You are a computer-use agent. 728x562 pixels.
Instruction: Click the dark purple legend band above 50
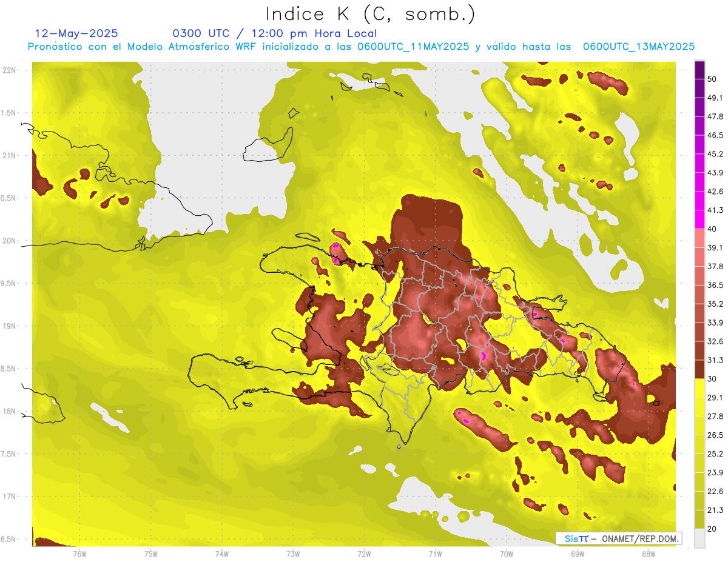tap(699, 70)
